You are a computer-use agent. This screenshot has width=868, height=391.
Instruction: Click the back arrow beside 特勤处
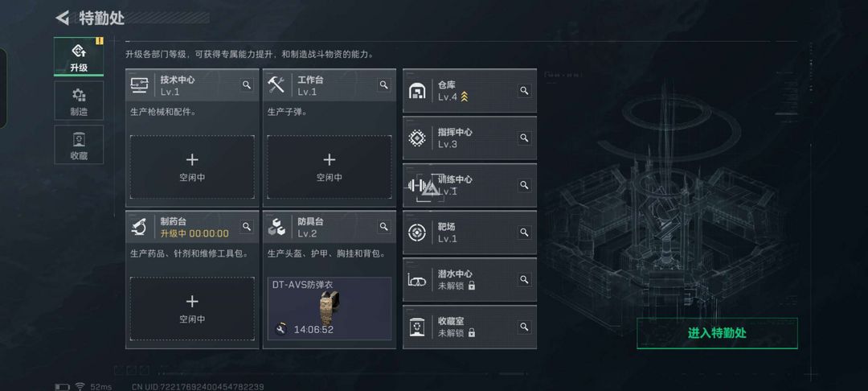coord(62,18)
